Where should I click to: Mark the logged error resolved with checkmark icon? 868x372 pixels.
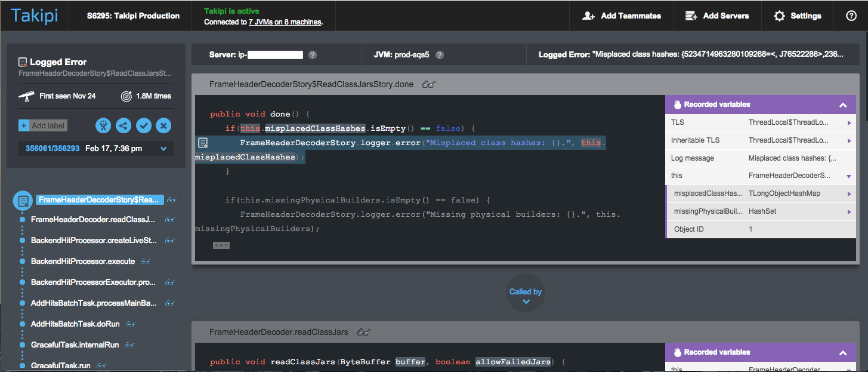tap(143, 125)
